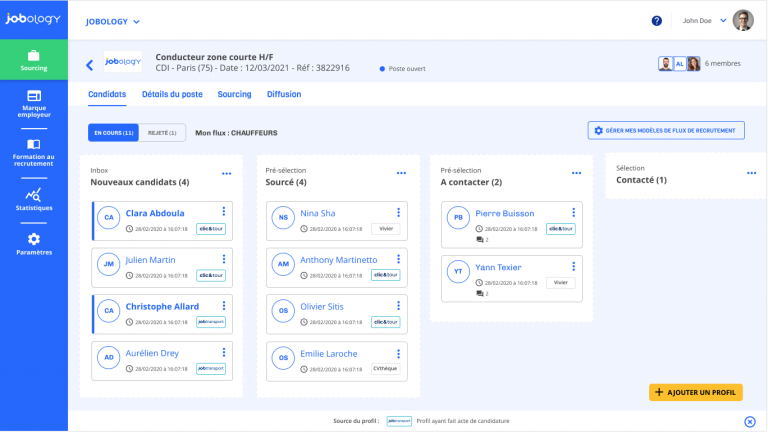This screenshot has width=768, height=432.
Task: Expand the John Doe user menu
Action: pyautogui.click(x=704, y=21)
